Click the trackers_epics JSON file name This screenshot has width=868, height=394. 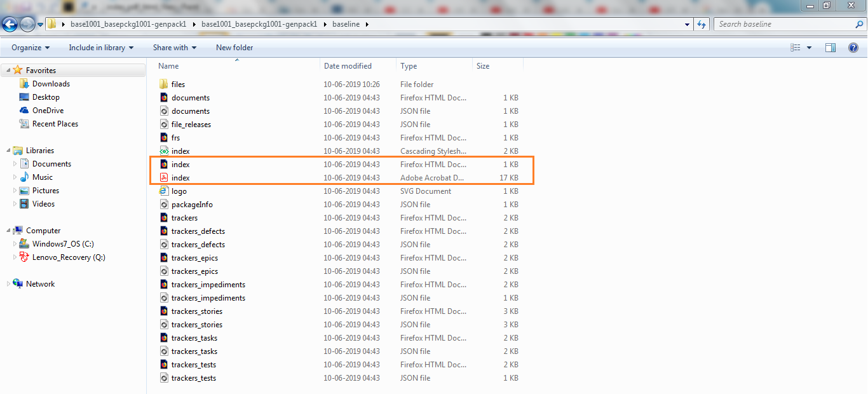coord(194,271)
